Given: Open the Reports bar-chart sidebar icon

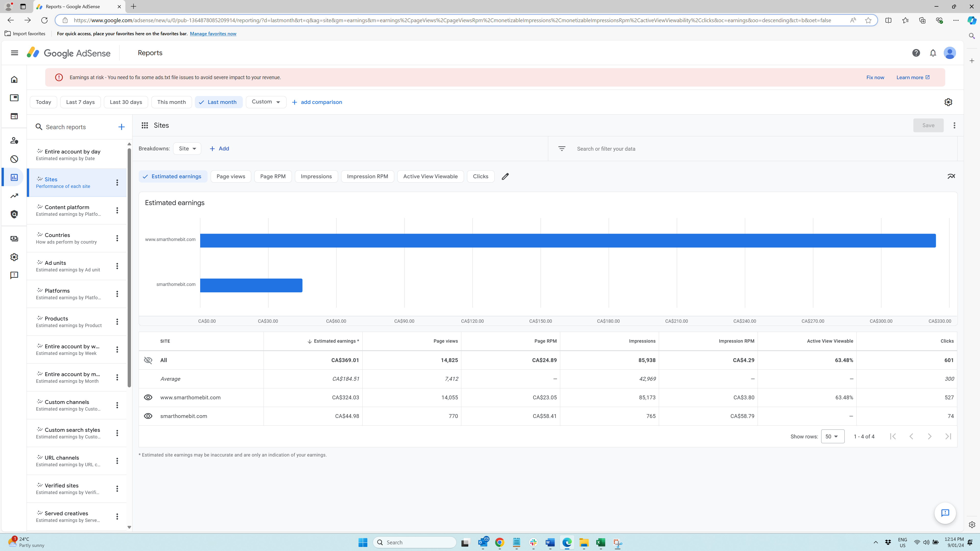Looking at the screenshot, I should (x=14, y=177).
